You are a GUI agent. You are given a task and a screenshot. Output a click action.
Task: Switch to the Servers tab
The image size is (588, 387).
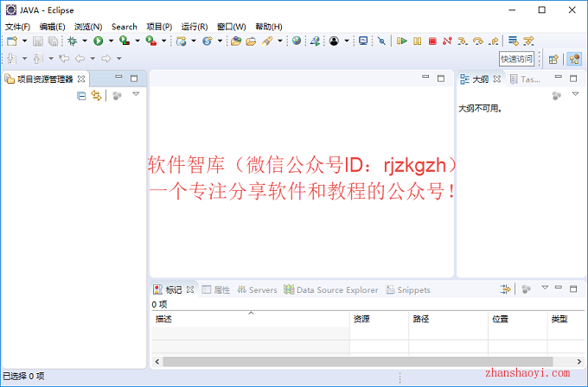pos(258,290)
